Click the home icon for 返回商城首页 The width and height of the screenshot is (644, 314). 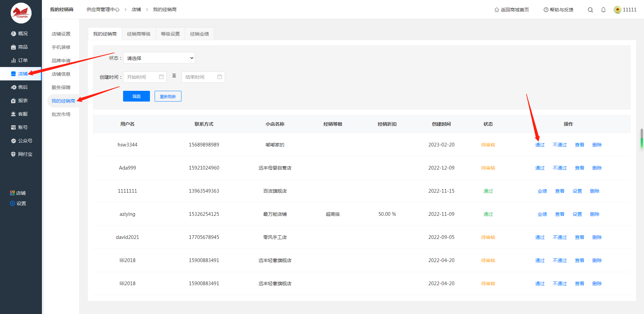click(x=497, y=10)
